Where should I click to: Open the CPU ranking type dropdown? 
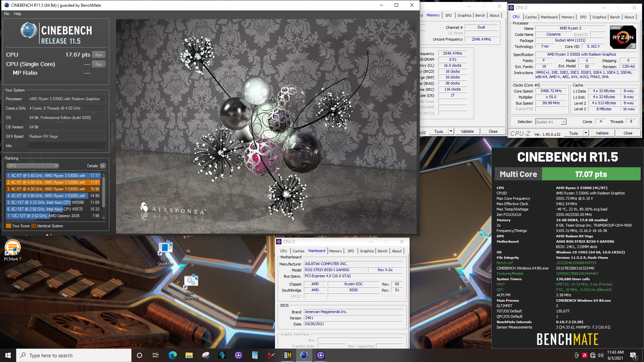pyautogui.click(x=33, y=166)
